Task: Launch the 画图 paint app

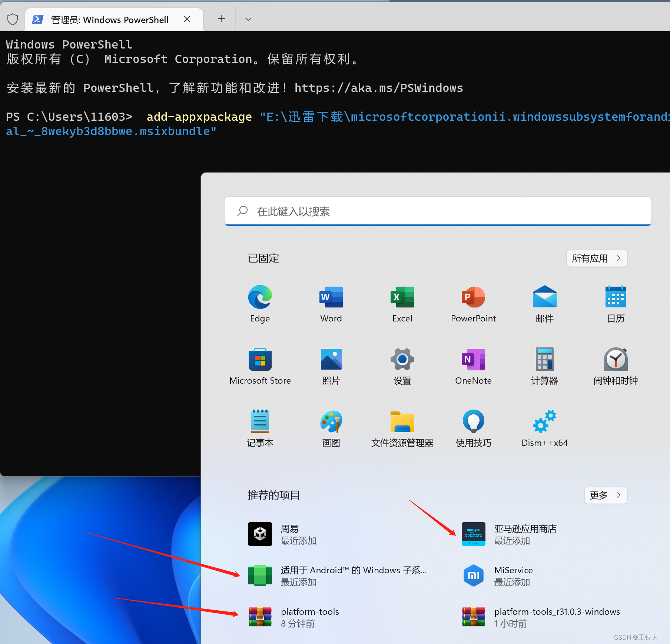Action: [x=331, y=428]
